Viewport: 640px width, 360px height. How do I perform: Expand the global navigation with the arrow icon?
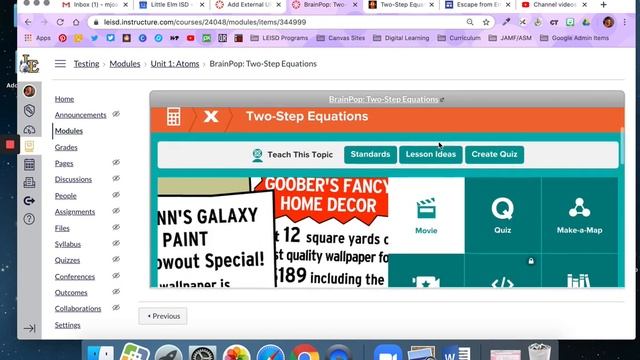pos(29,328)
